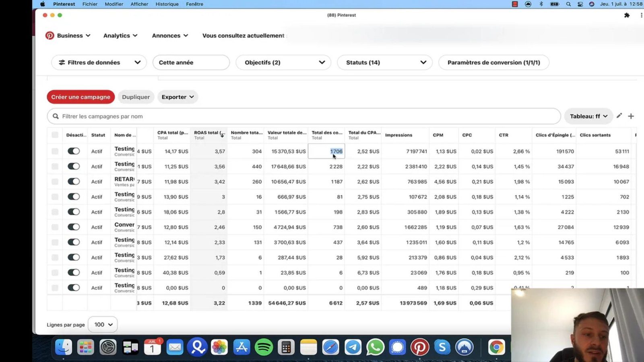Screen dimensions: 644x362
Task: Open the three-dot menu in title bar
Action: click(x=641, y=15)
